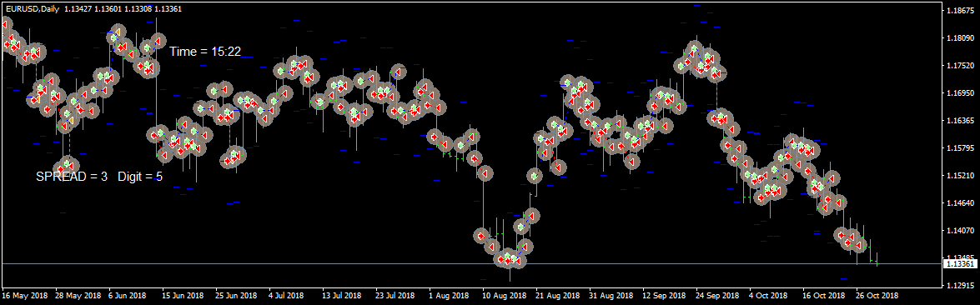The image size is (980, 305).
Task: Click the '28 May 2018' date label
Action: [78, 295]
